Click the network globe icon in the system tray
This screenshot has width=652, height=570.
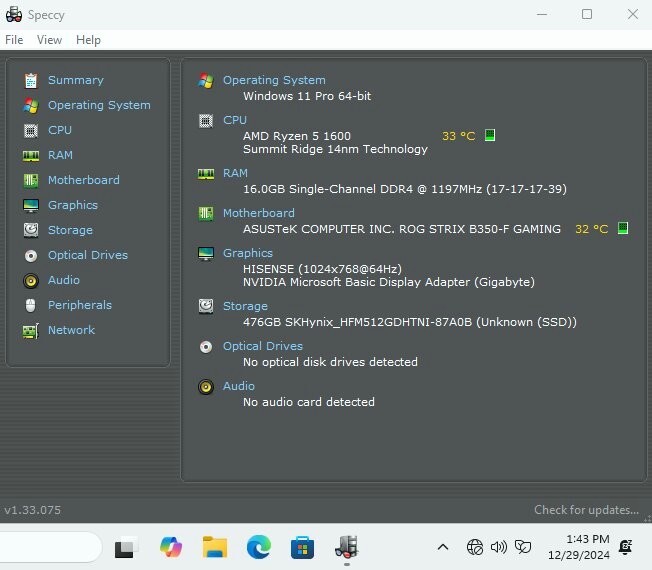point(474,547)
